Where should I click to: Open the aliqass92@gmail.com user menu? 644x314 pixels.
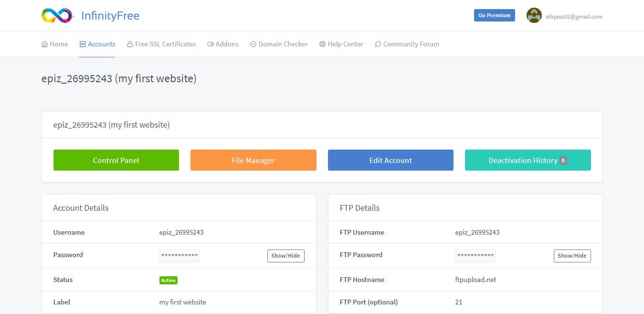[x=574, y=16]
